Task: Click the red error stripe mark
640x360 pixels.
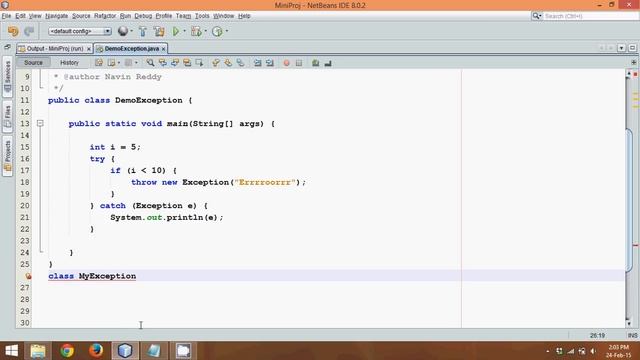Action: (x=636, y=245)
